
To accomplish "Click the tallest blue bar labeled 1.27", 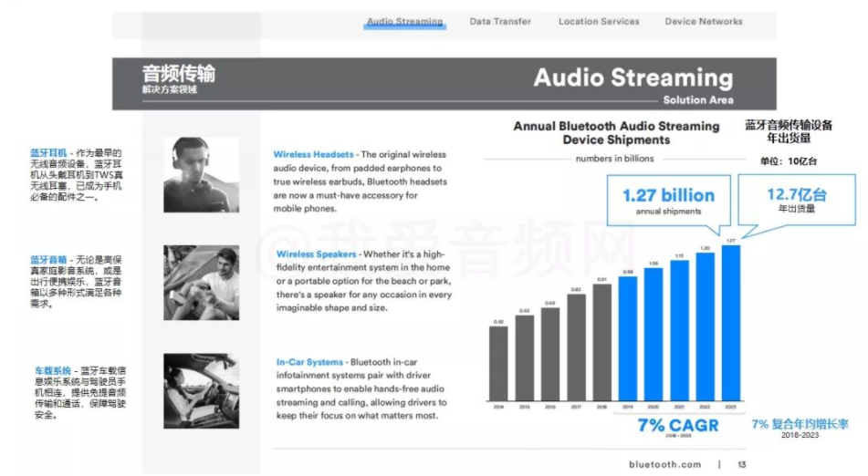I will point(729,322).
